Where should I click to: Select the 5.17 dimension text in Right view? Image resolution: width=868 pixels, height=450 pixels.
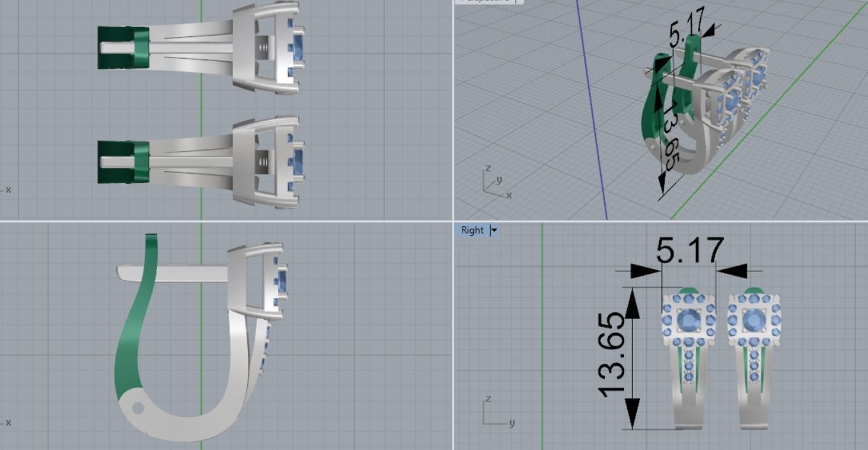[690, 251]
